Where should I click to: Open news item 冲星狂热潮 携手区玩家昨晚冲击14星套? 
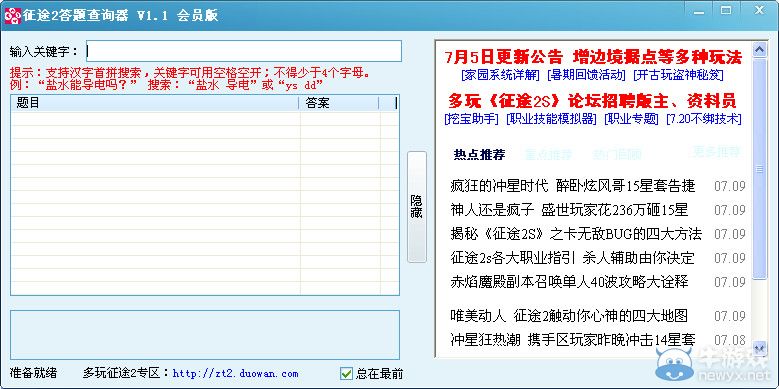pos(572,339)
